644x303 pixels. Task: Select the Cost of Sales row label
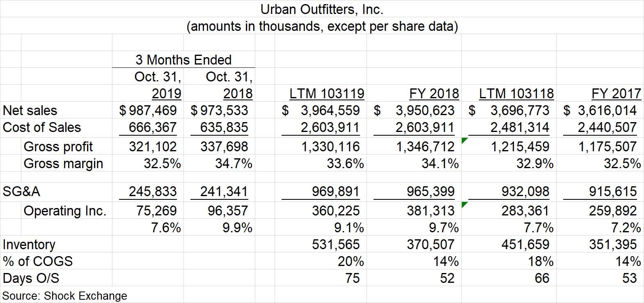click(x=42, y=127)
